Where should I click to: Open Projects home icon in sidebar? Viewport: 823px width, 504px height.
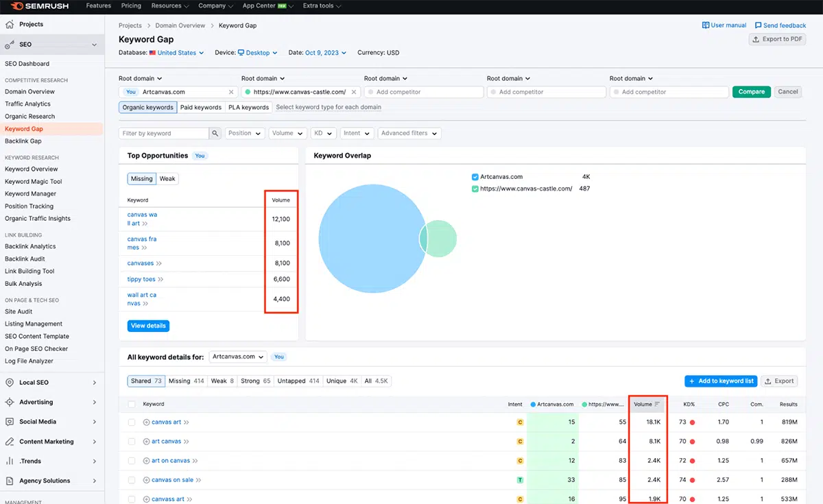click(10, 24)
